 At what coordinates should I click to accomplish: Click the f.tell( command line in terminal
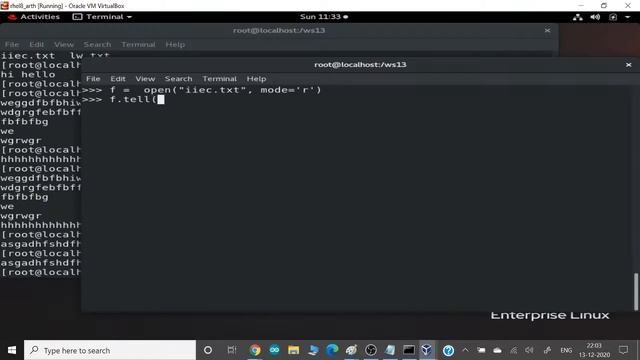(123, 100)
